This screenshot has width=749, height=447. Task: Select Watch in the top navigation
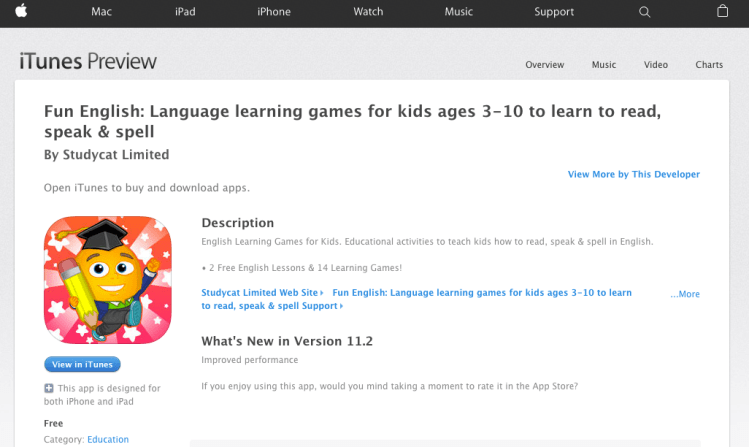pyautogui.click(x=368, y=12)
